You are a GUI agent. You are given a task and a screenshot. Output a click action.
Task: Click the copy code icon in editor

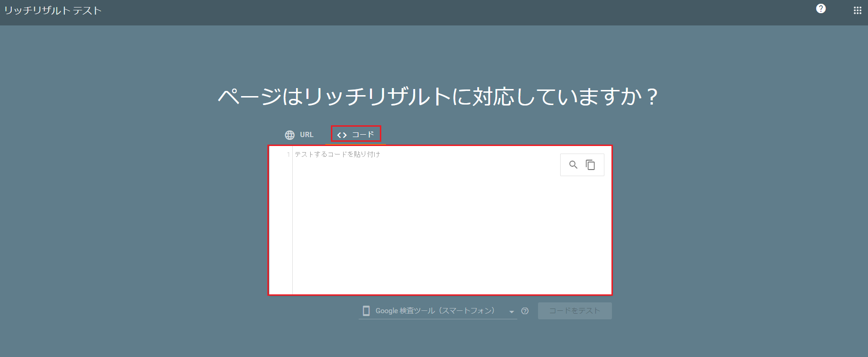pos(590,165)
